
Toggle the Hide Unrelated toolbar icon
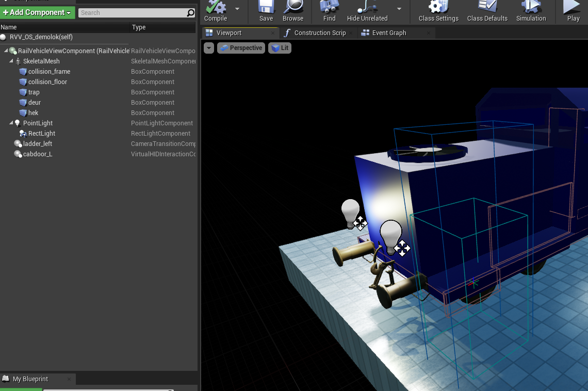[x=367, y=7]
